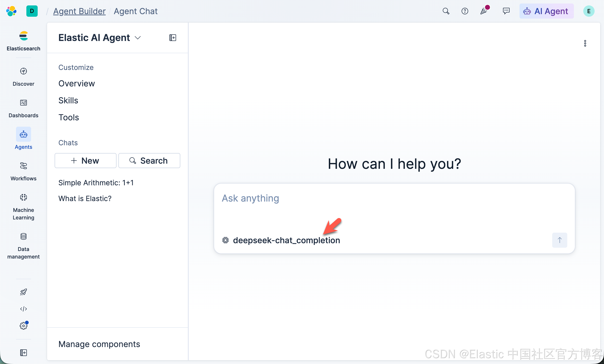Viewport: 604px width, 364px height.
Task: Open the search magnifier in the header
Action: click(x=446, y=11)
